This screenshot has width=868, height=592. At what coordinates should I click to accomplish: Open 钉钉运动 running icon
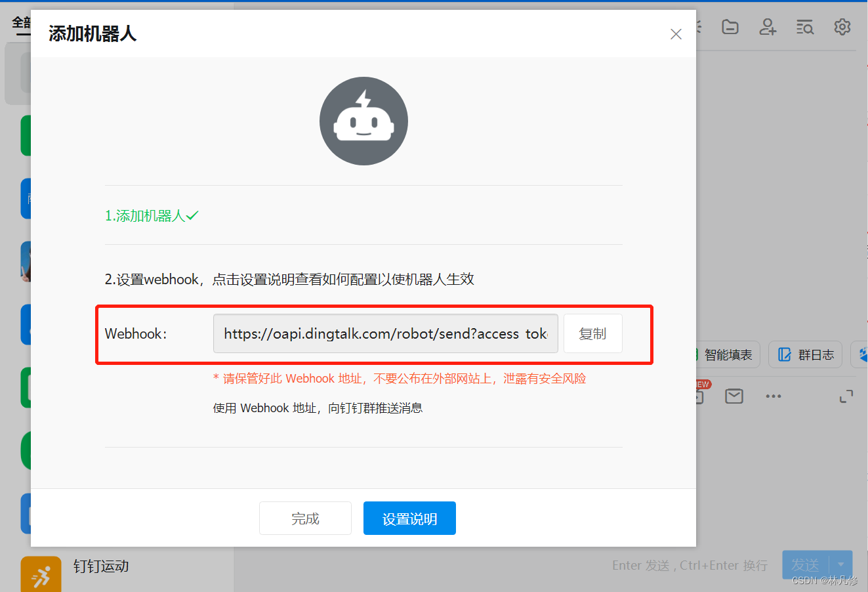[41, 575]
